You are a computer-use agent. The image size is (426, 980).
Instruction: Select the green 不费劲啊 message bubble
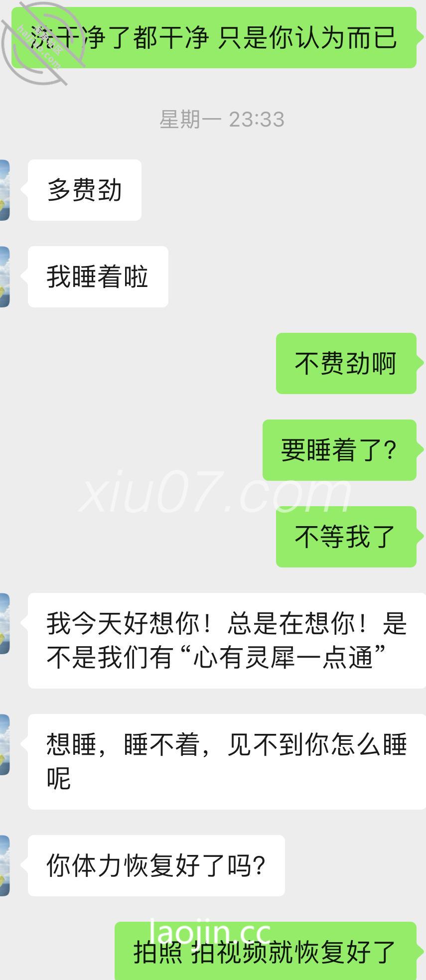(346, 363)
